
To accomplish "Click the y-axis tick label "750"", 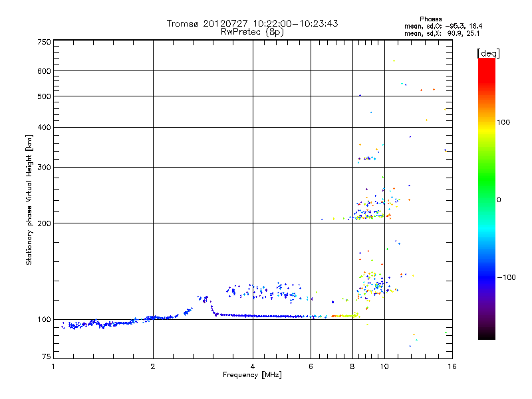I will pyautogui.click(x=44, y=42).
